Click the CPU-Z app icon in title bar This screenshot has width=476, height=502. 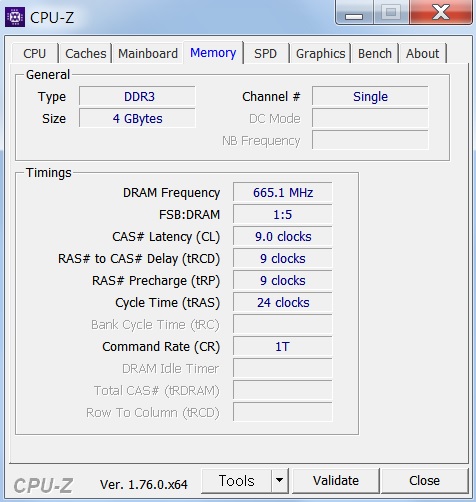[15, 17]
